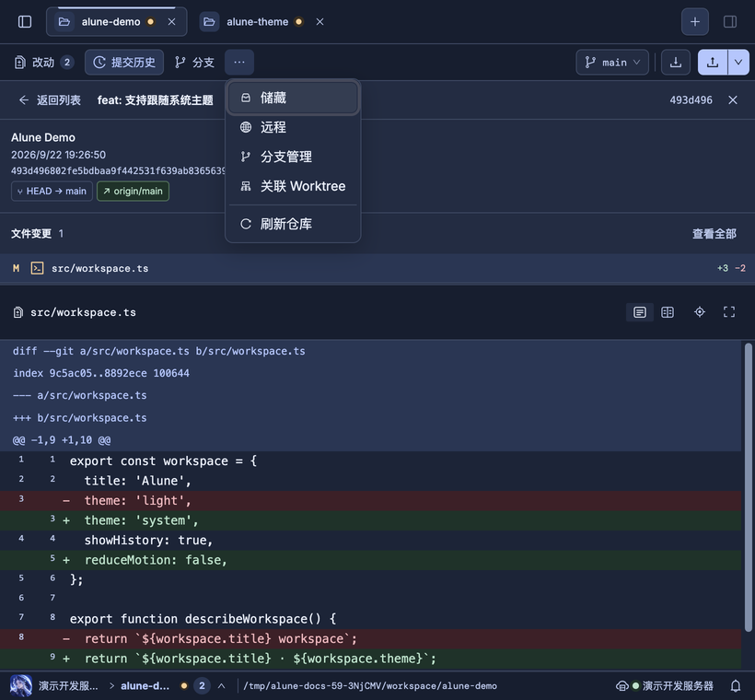This screenshot has width=755, height=700.
Task: Select the src/workspace.ts changed file row
Action: tap(377, 268)
